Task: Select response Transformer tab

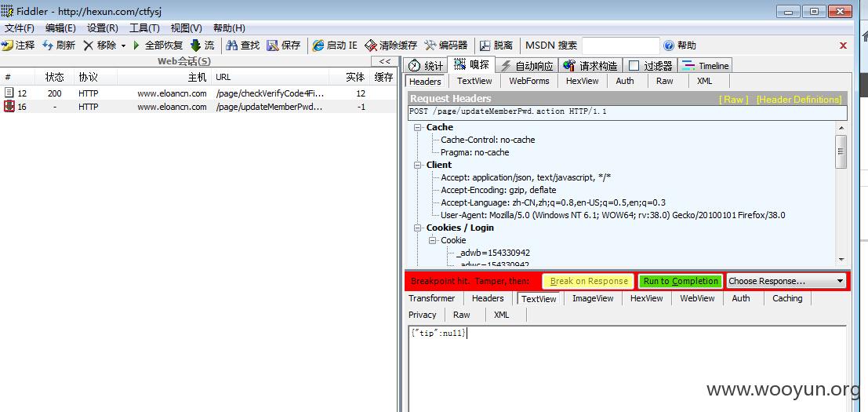Action: point(432,298)
